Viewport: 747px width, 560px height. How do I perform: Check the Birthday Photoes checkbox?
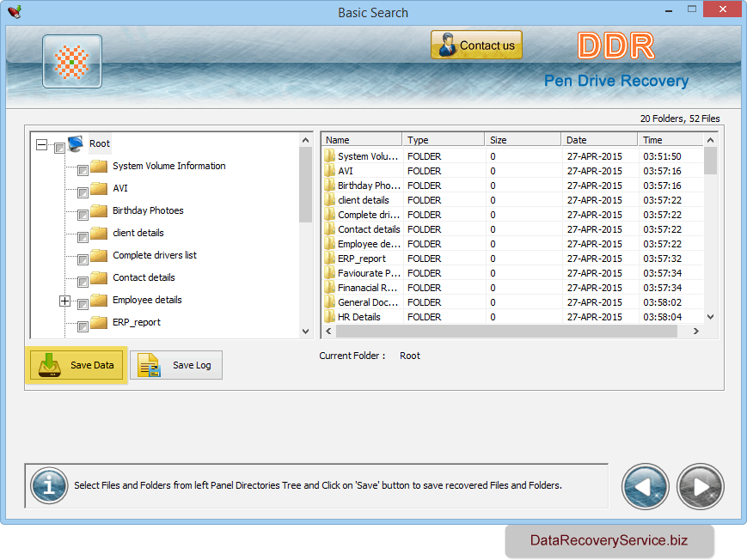pyautogui.click(x=83, y=215)
